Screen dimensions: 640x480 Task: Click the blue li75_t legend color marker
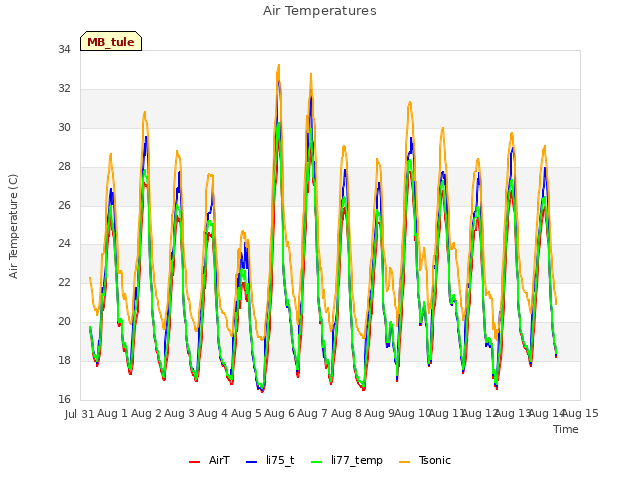[x=251, y=462]
